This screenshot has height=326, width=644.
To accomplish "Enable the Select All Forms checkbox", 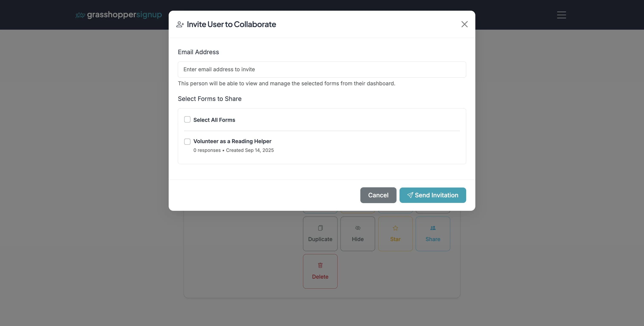I will click(x=187, y=119).
